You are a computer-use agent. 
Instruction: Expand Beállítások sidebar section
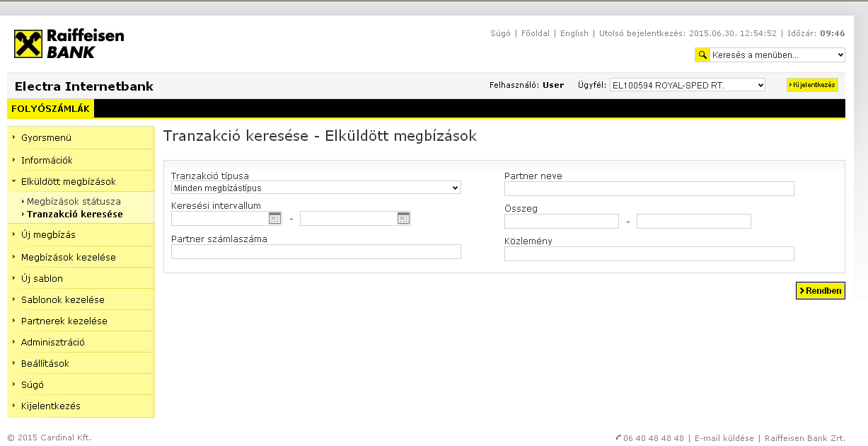(81, 363)
